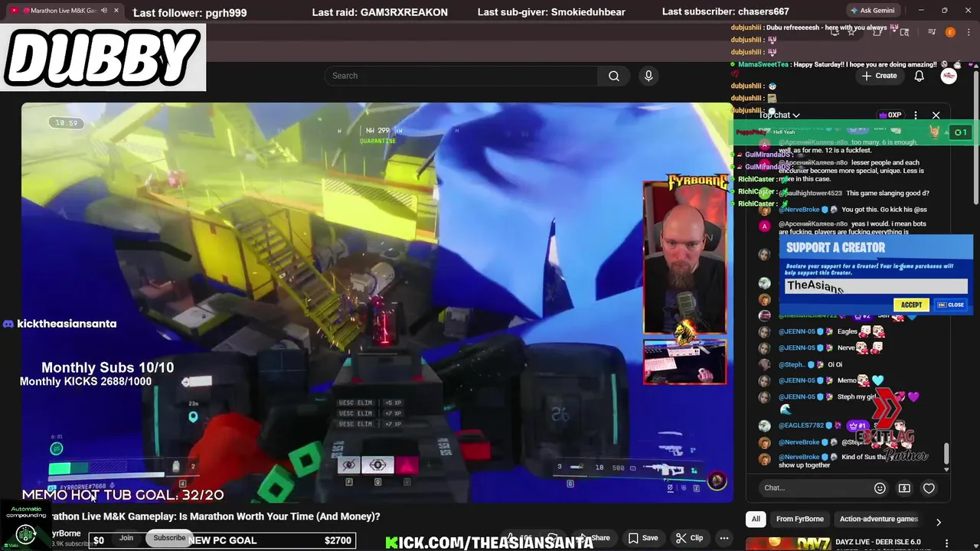980x551 pixels.
Task: Click the Subscribe button
Action: [x=169, y=538]
